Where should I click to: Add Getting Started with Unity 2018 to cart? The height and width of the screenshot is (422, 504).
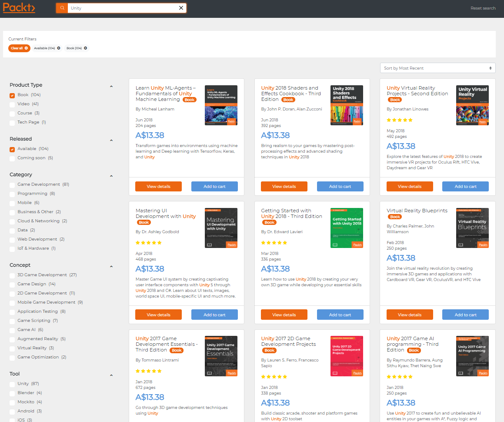click(x=340, y=315)
